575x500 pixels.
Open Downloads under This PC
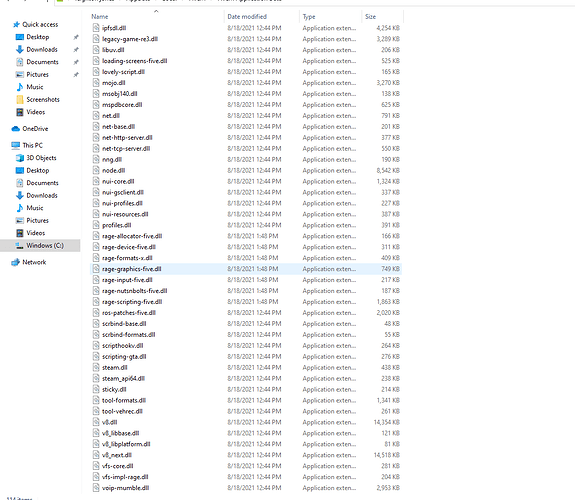coord(42,195)
